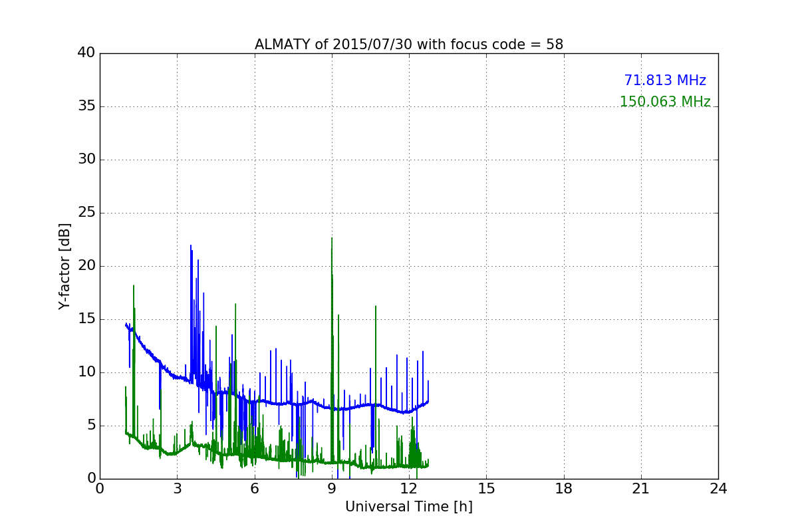The height and width of the screenshot is (532, 798).
Task: Click x-axis tick label '21'
Action: (x=641, y=488)
